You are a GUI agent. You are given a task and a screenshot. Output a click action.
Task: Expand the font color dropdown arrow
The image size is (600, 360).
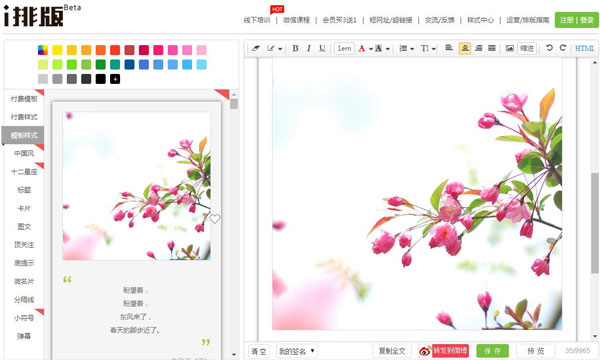tap(371, 49)
